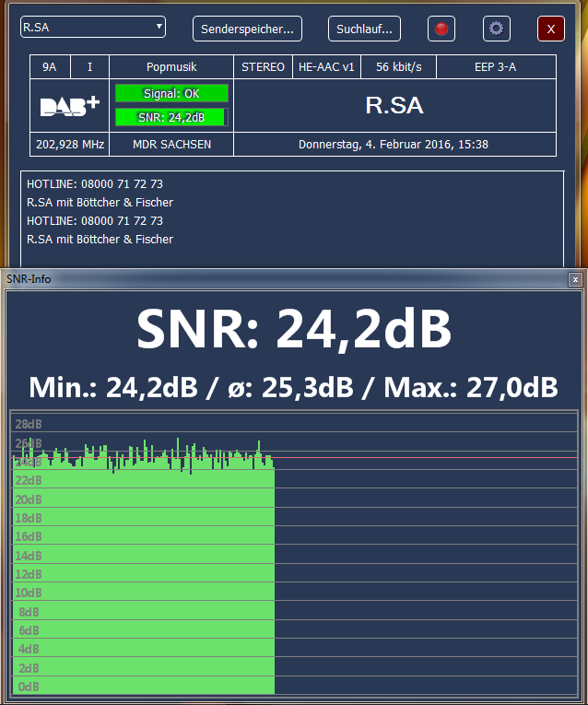The image size is (588, 705).
Task: Click the 202,928 MHz frequency cell
Action: click(70, 145)
